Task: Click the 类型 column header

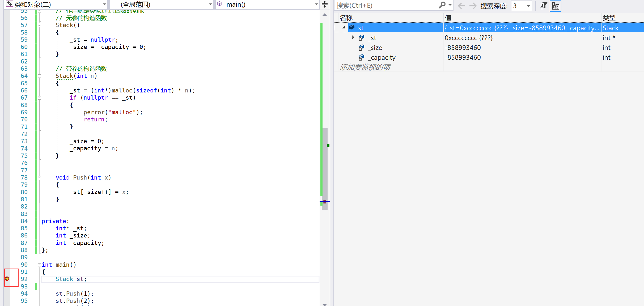Action: (609, 18)
